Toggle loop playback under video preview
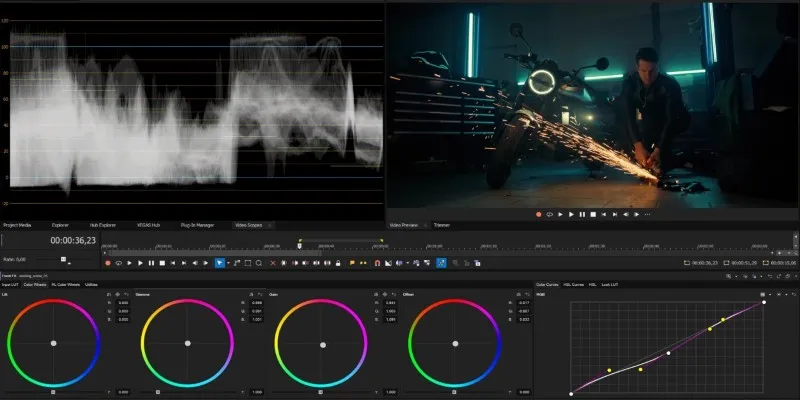This screenshot has width=800, height=400. 549,215
